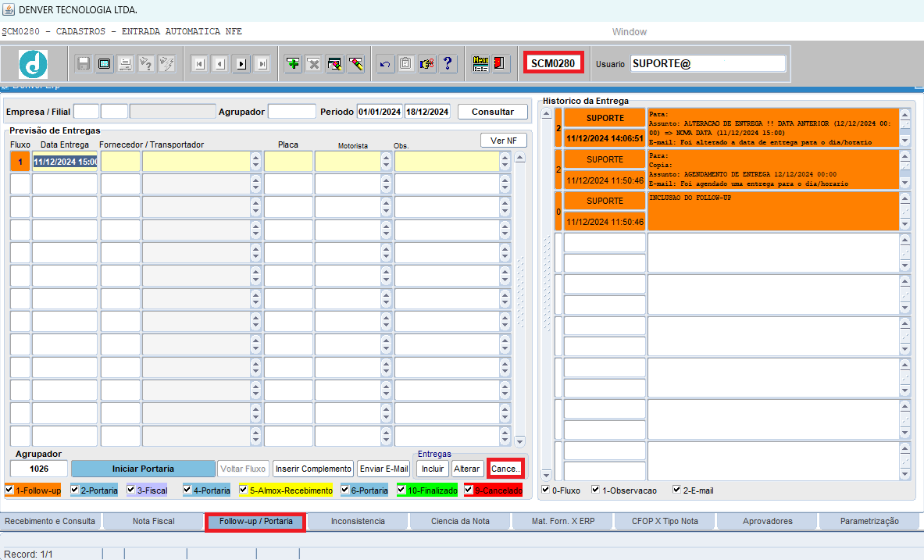
Task: Click the Usuario field showing SUPORTE@
Action: tap(708, 64)
